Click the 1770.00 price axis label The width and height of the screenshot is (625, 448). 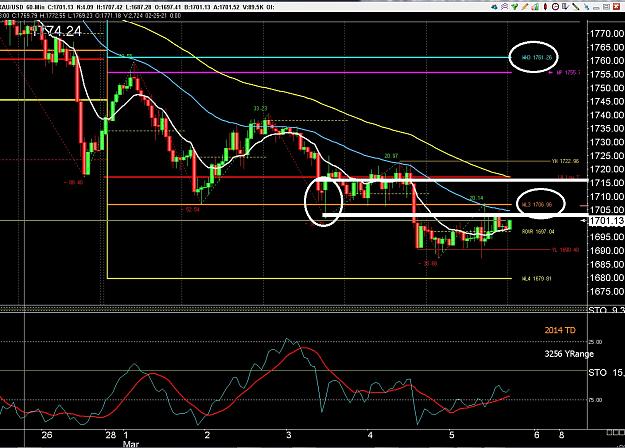607,33
